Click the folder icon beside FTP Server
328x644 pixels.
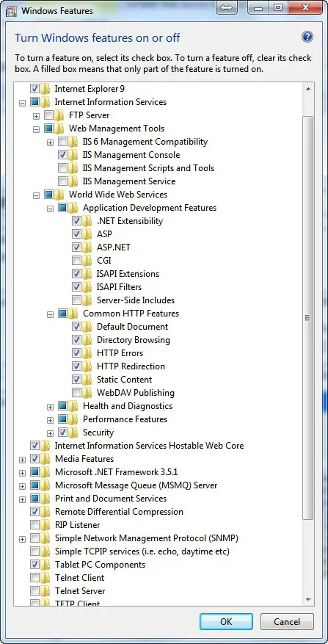point(59,115)
